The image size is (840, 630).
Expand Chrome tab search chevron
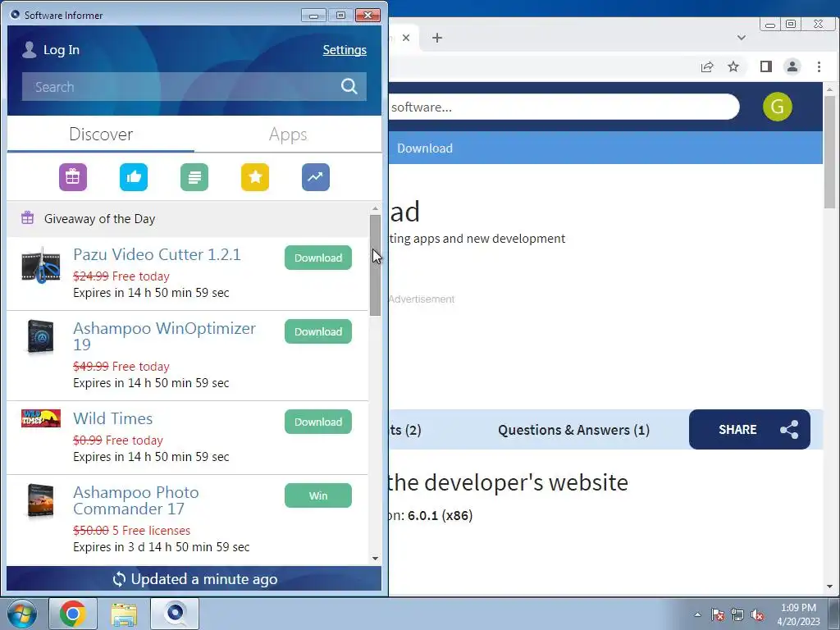coord(742,38)
